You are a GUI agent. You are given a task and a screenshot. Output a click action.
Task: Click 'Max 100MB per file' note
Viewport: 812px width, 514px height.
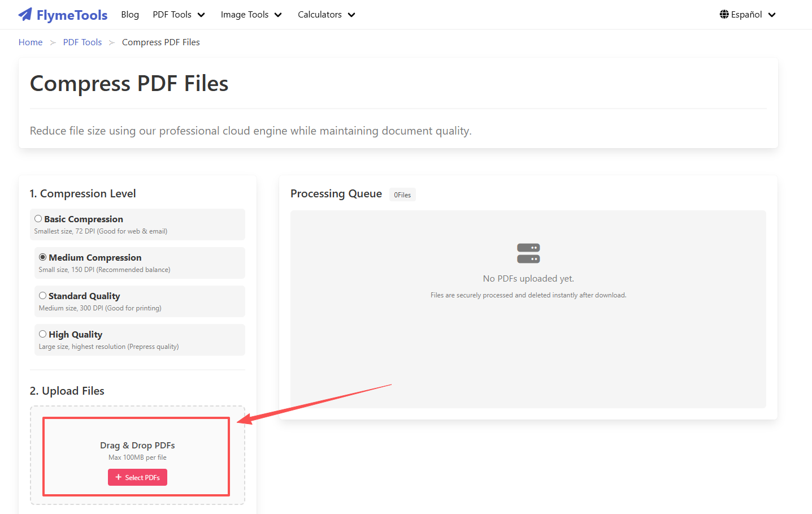137,457
